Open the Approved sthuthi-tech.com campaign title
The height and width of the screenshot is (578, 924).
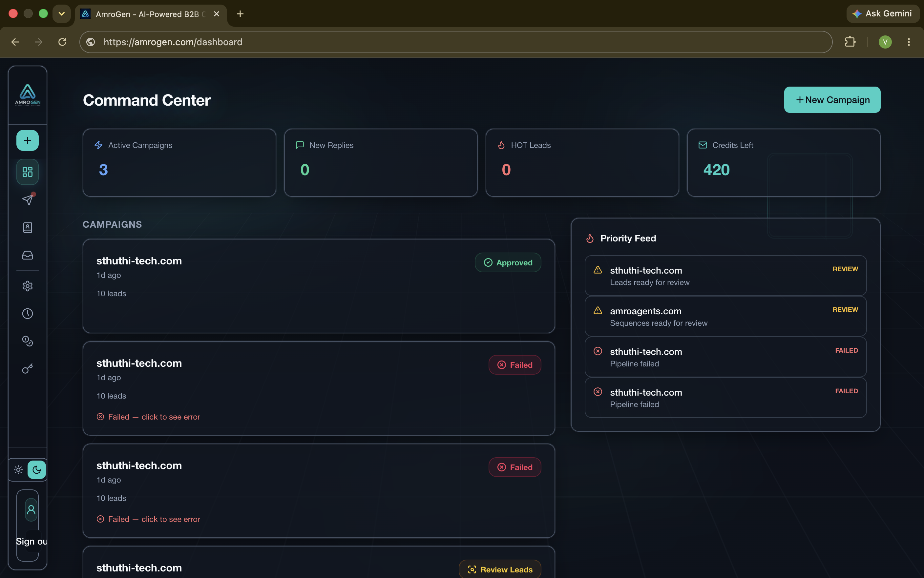(x=139, y=261)
